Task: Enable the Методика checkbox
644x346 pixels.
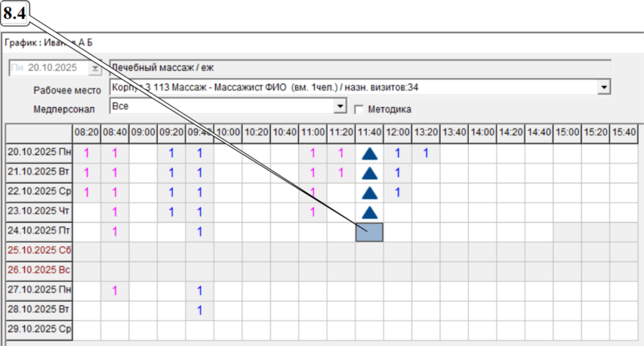Action: click(359, 108)
